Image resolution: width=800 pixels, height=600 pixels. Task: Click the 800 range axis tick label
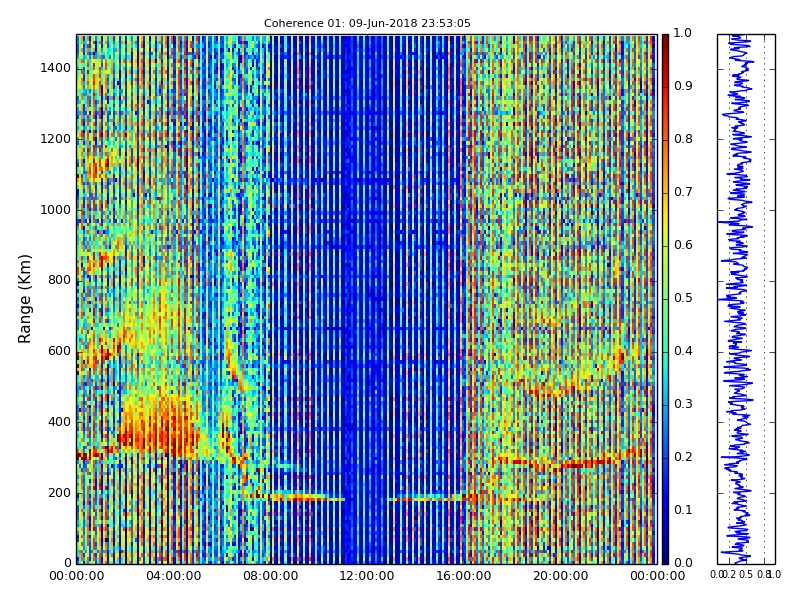point(60,280)
